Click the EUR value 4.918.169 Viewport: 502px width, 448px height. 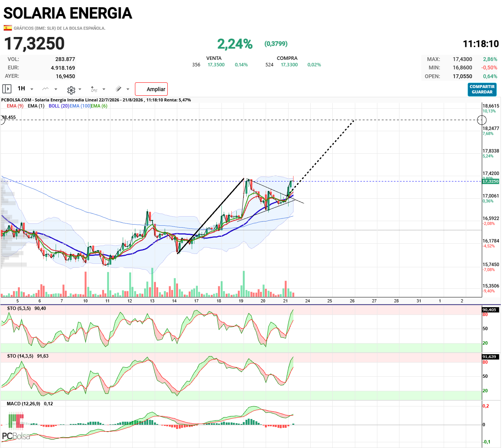pos(63,68)
